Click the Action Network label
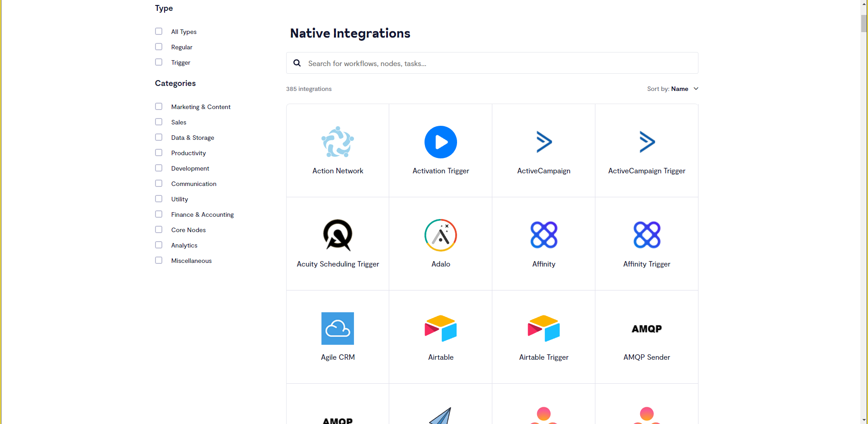 [x=338, y=171]
